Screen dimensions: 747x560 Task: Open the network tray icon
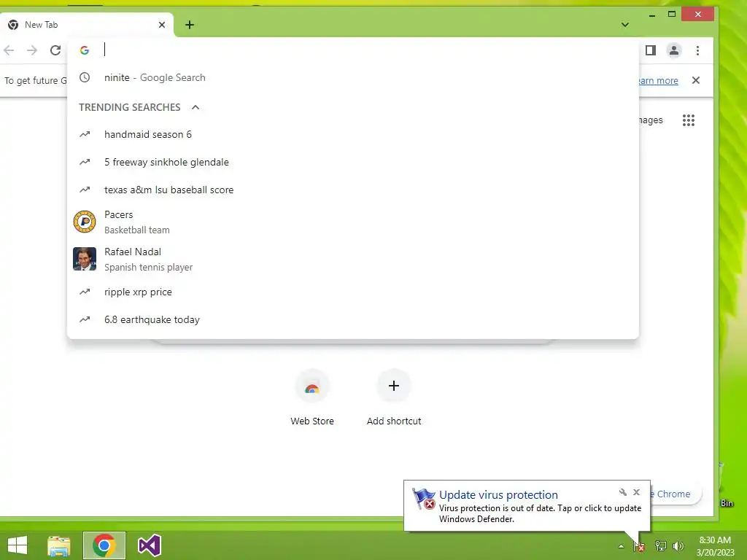(x=660, y=546)
